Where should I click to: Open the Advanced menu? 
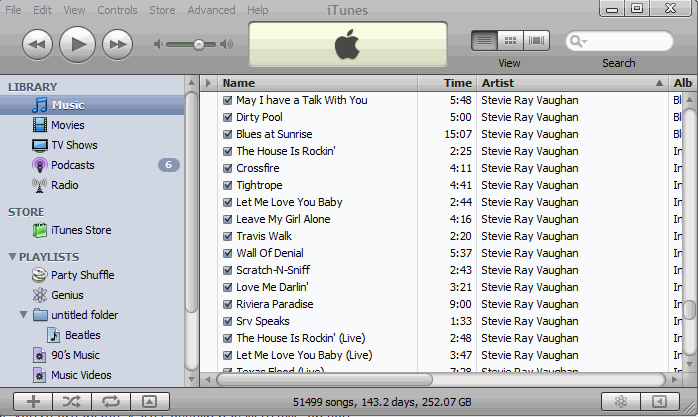point(211,10)
